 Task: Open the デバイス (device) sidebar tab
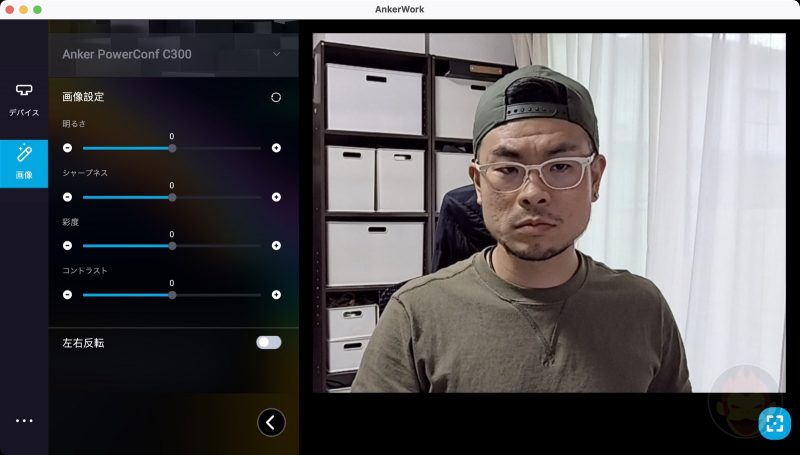point(24,100)
